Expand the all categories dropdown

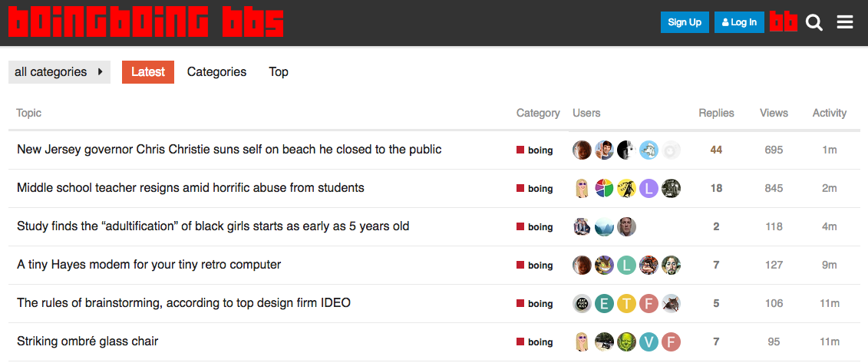pos(59,72)
